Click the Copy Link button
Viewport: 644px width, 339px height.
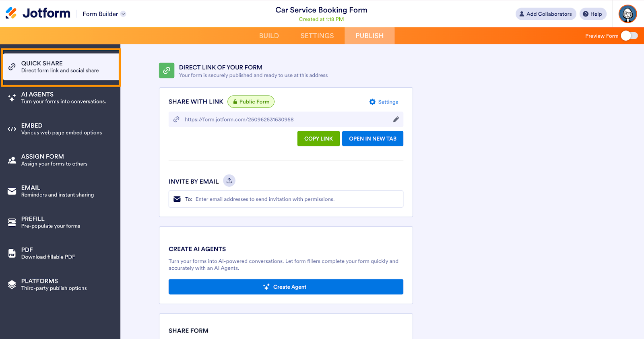click(x=318, y=138)
